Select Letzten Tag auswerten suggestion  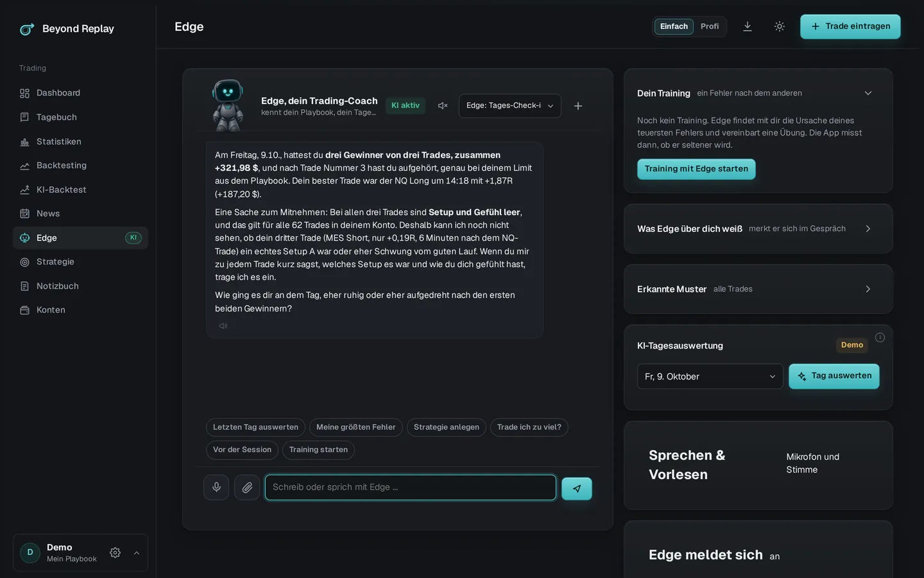(255, 428)
